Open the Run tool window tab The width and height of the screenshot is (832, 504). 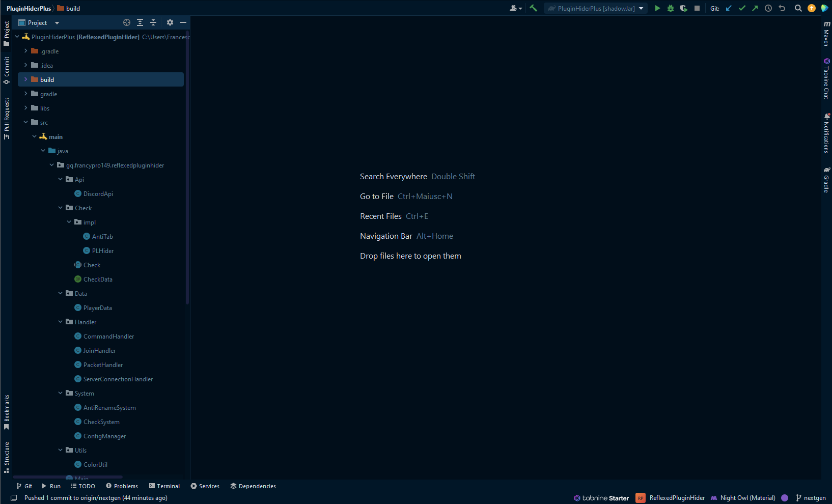[51, 486]
